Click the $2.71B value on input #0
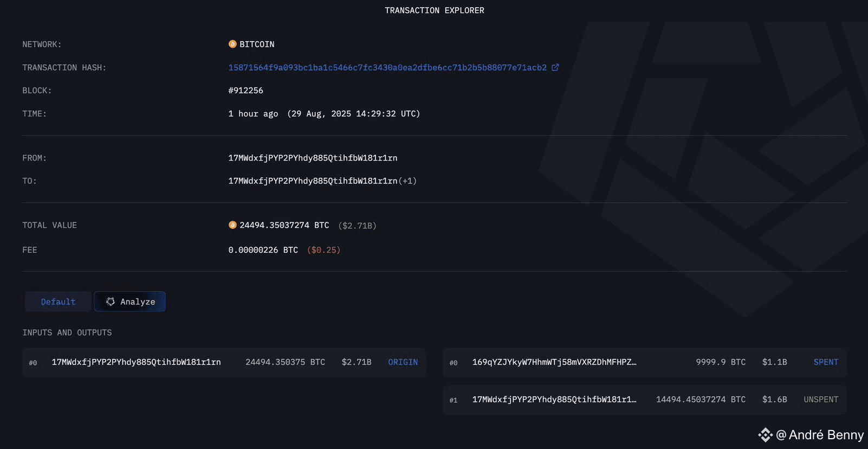Viewport: 868px width, 449px height. point(357,362)
